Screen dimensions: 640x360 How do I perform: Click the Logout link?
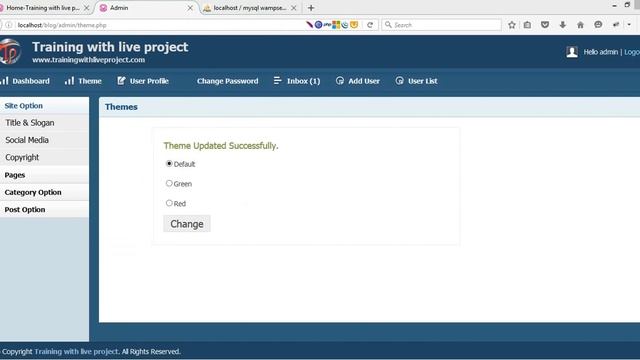click(x=632, y=52)
